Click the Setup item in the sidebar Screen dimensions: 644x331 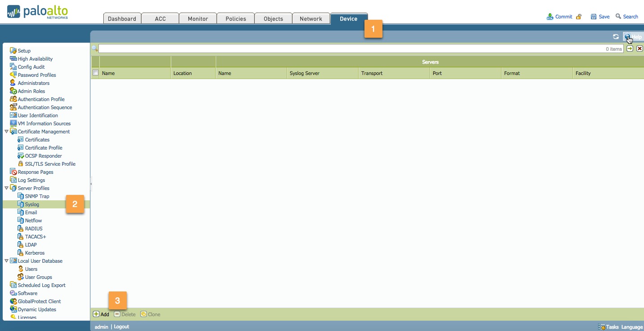pos(23,50)
